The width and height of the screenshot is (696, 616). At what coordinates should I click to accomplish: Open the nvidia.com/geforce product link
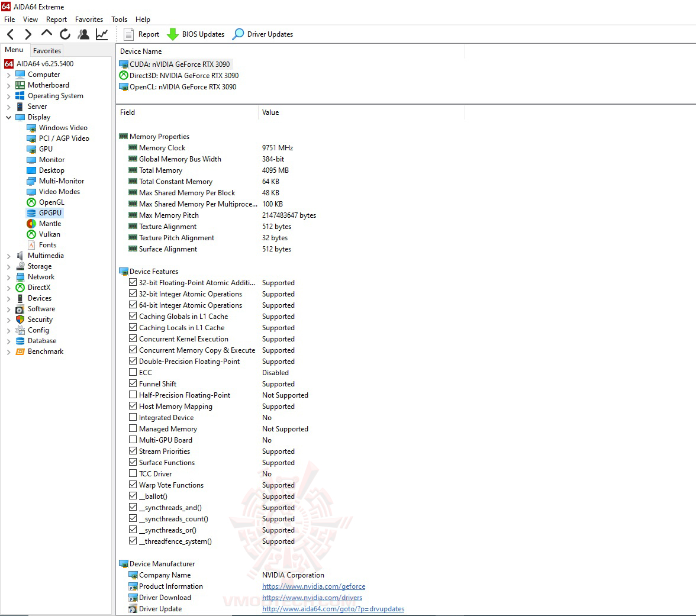coord(314,586)
